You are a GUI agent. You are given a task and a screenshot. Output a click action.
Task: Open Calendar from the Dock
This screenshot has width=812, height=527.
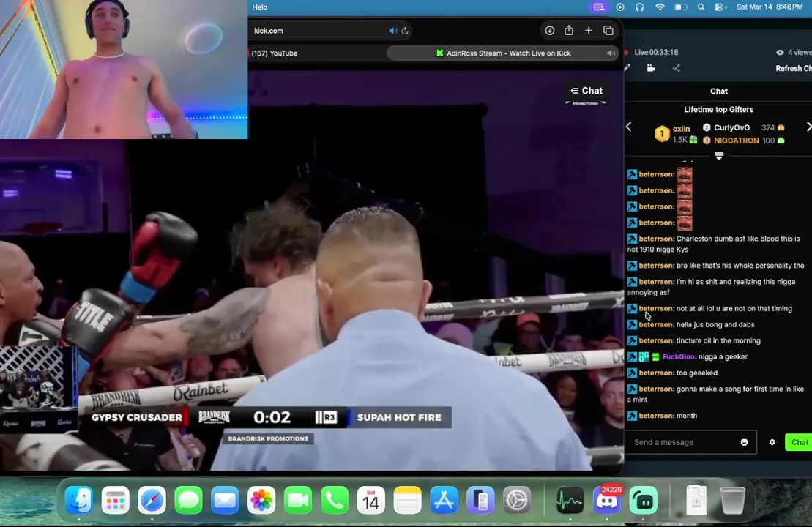pyautogui.click(x=370, y=500)
